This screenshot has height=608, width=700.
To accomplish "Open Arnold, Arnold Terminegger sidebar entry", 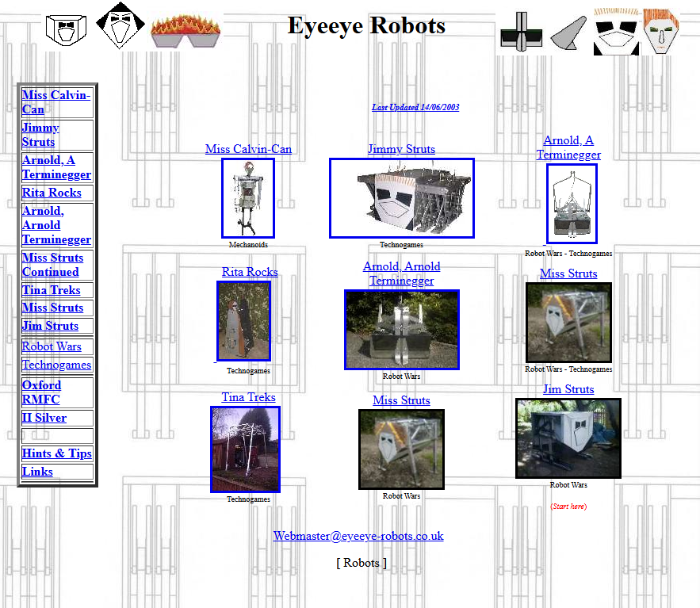I will tap(57, 225).
